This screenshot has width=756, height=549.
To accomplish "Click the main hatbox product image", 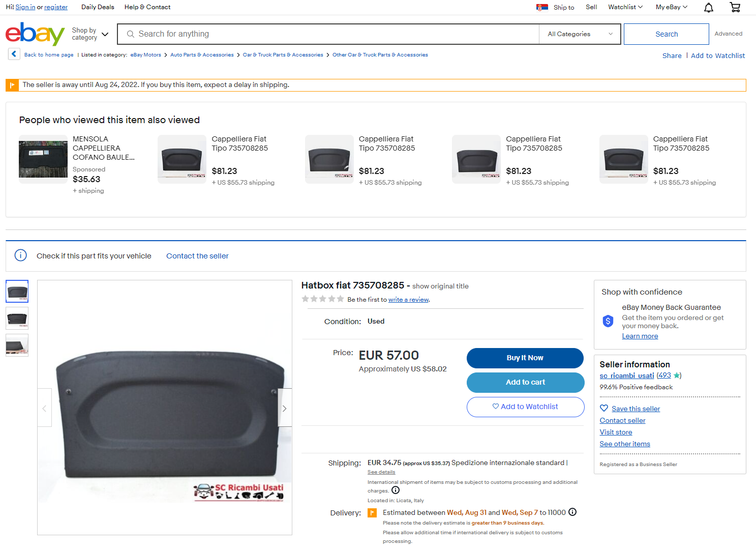I will click(165, 408).
